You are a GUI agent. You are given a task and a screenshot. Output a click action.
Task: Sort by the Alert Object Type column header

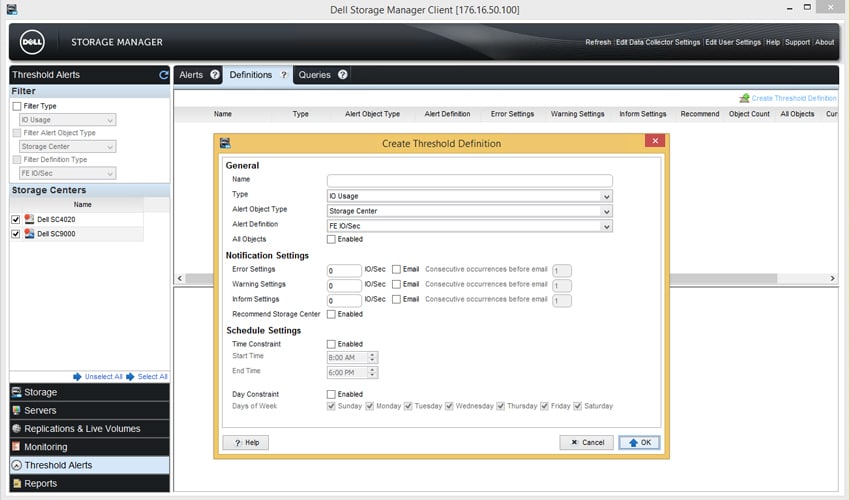pos(372,114)
